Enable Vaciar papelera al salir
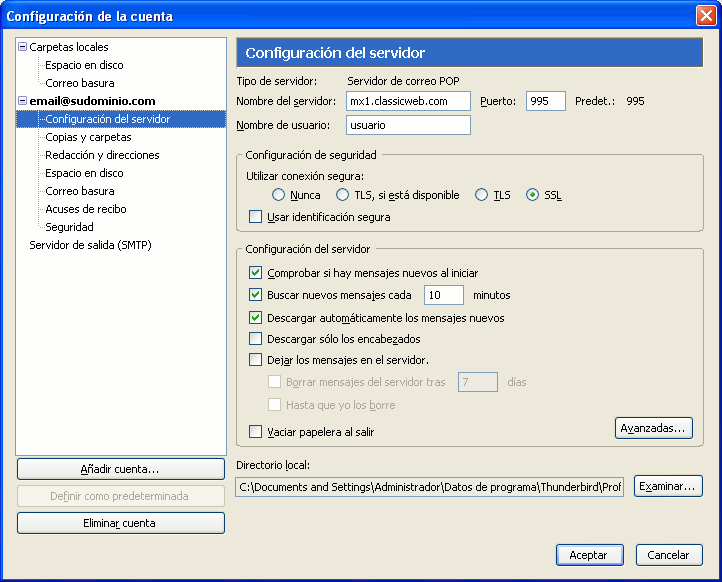 pyautogui.click(x=256, y=431)
